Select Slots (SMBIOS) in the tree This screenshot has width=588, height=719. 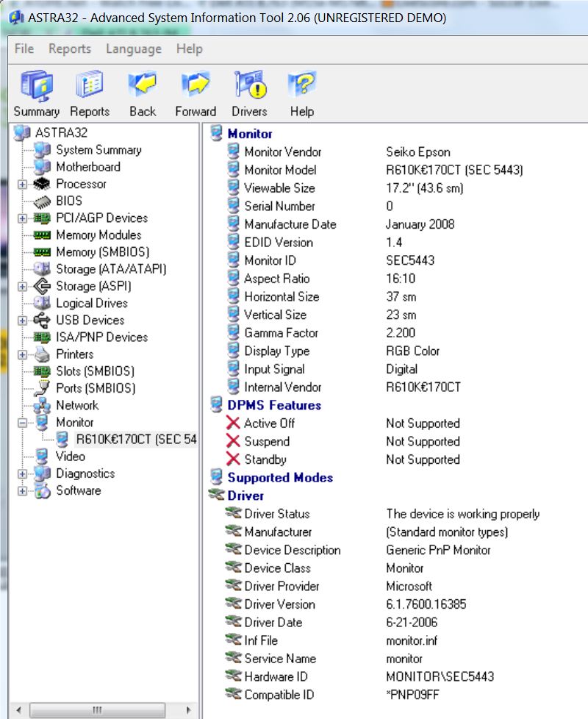coord(95,371)
